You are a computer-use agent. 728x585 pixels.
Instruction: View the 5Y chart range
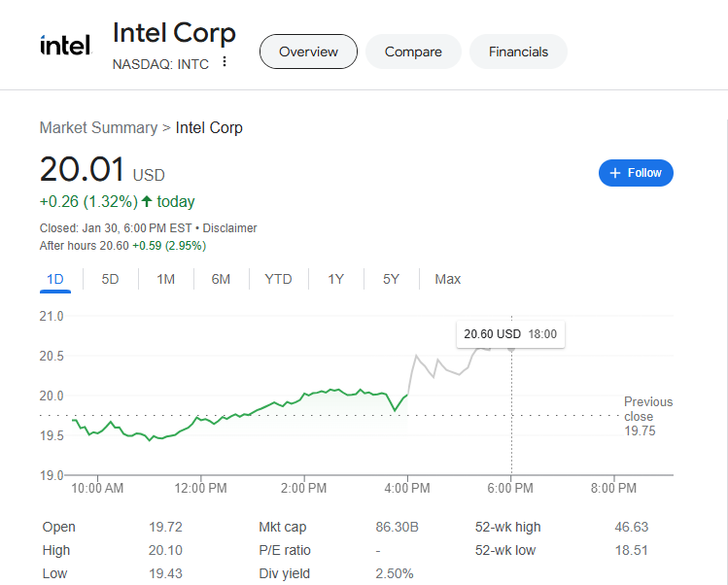(x=391, y=279)
